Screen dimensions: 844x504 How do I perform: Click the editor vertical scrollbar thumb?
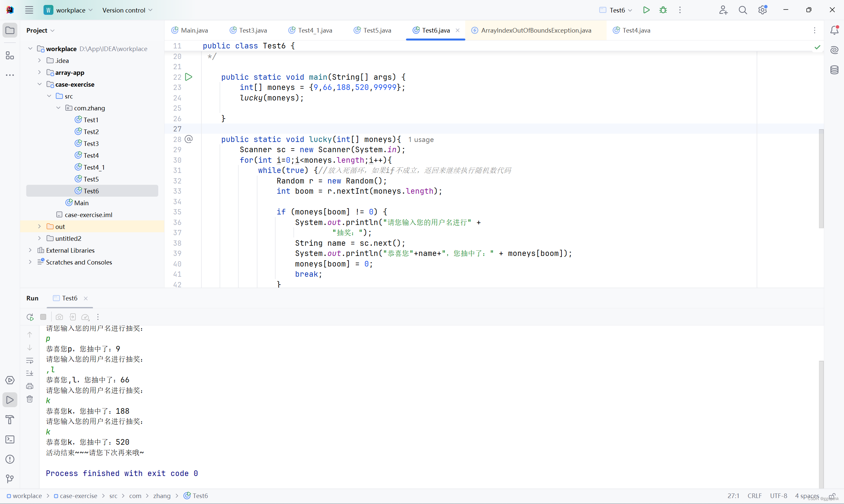coord(821,178)
